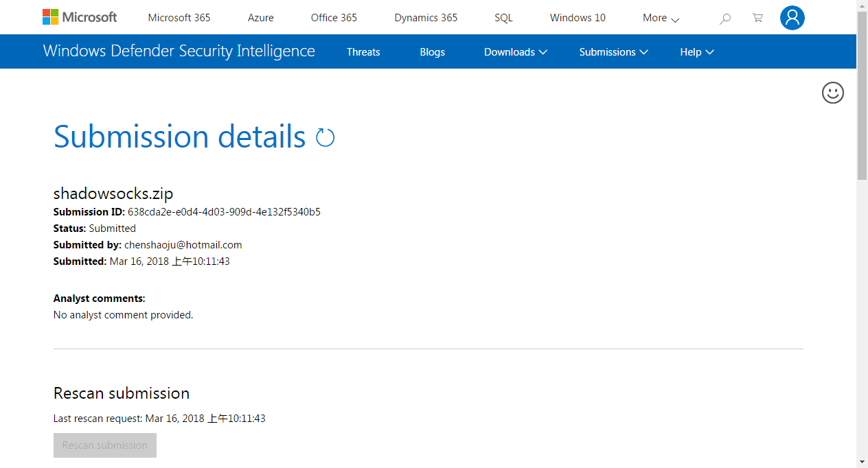Click the smiley feedback icon
Screen dimensions: 868x468
[833, 93]
